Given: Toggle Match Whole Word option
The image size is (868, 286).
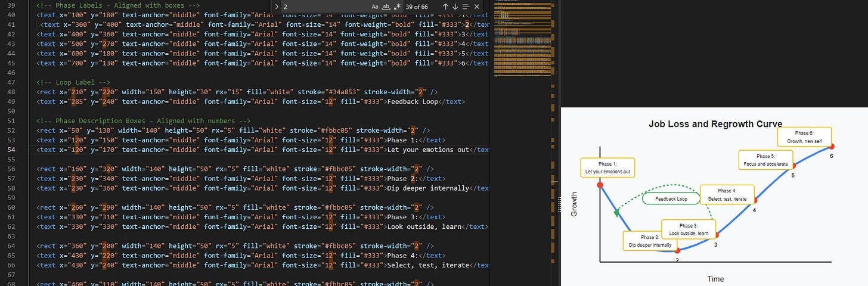Looking at the screenshot, I should pos(385,7).
